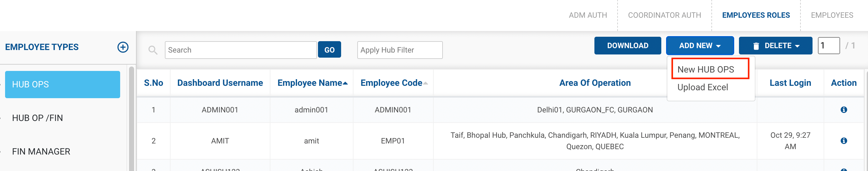Open info icon for ADMIN001 row

click(843, 110)
